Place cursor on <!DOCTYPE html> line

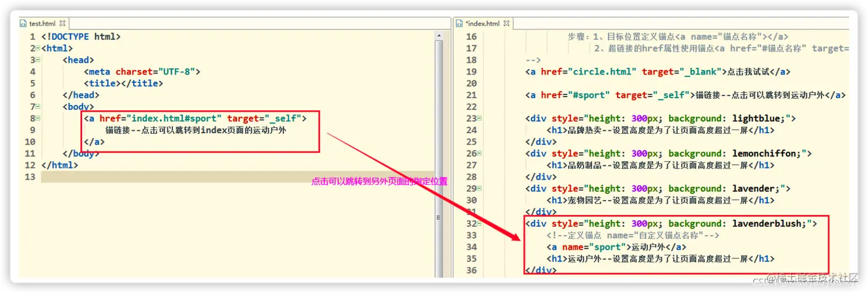pos(81,37)
